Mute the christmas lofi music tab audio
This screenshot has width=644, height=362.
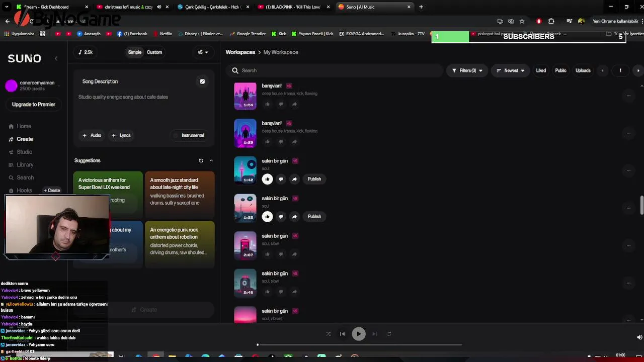click(159, 7)
